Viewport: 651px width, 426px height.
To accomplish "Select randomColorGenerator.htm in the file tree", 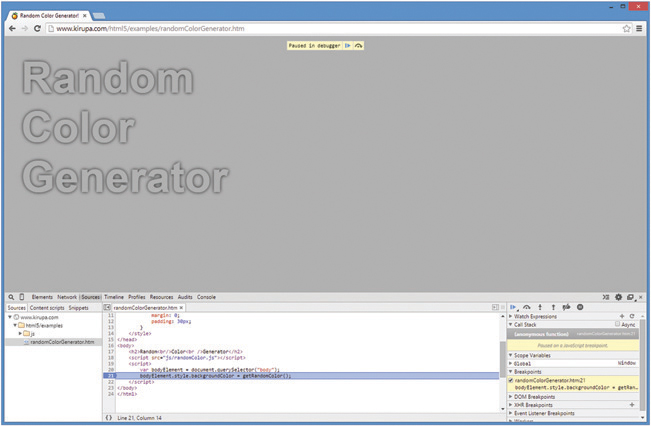I will pos(61,342).
